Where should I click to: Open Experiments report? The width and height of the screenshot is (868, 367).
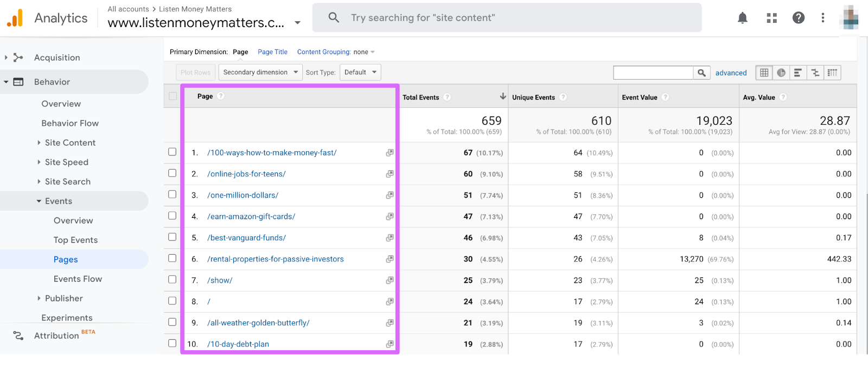[67, 318]
